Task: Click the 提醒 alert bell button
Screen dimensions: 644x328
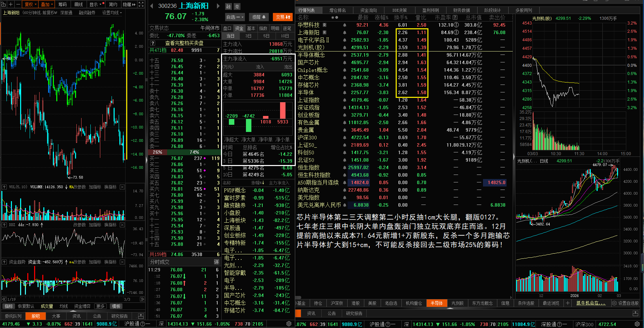Action: pyautogui.click(x=259, y=17)
